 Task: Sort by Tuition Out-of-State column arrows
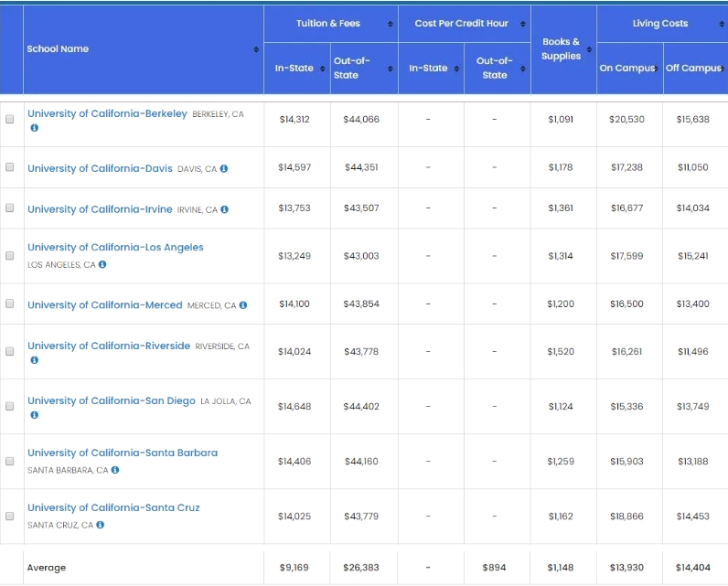coord(390,69)
